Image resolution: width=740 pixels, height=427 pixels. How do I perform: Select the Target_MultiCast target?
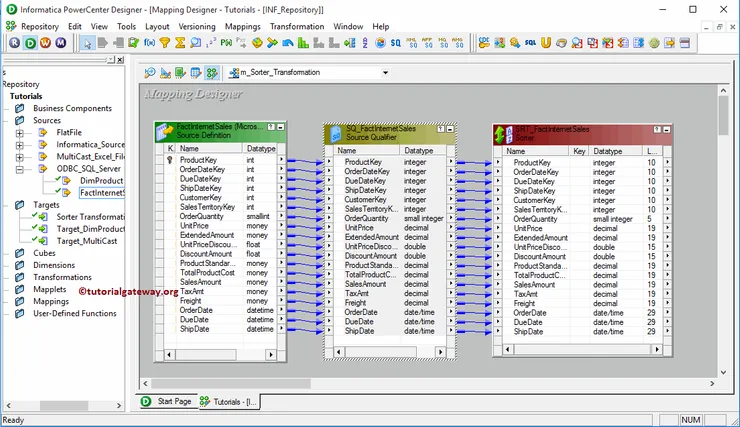pyautogui.click(x=87, y=241)
